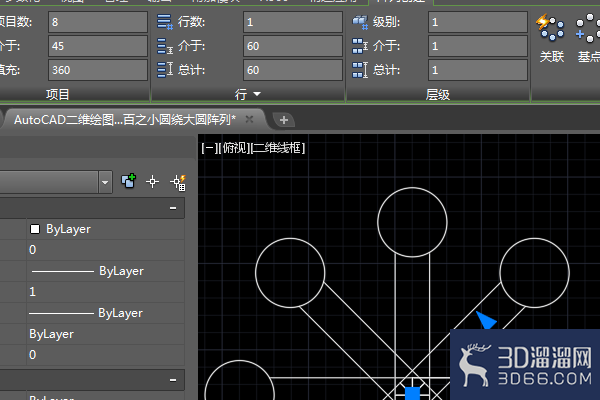Viewport: 600px width, 400px height.
Task: Edit the row count field showing 1
Action: pyautogui.click(x=293, y=22)
